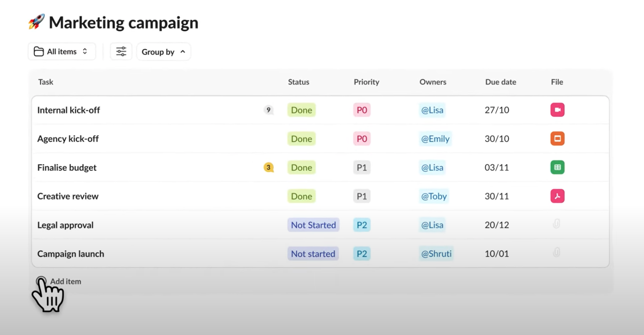
Task: Open the orange file on Agency kick-off
Action: [x=557, y=138]
